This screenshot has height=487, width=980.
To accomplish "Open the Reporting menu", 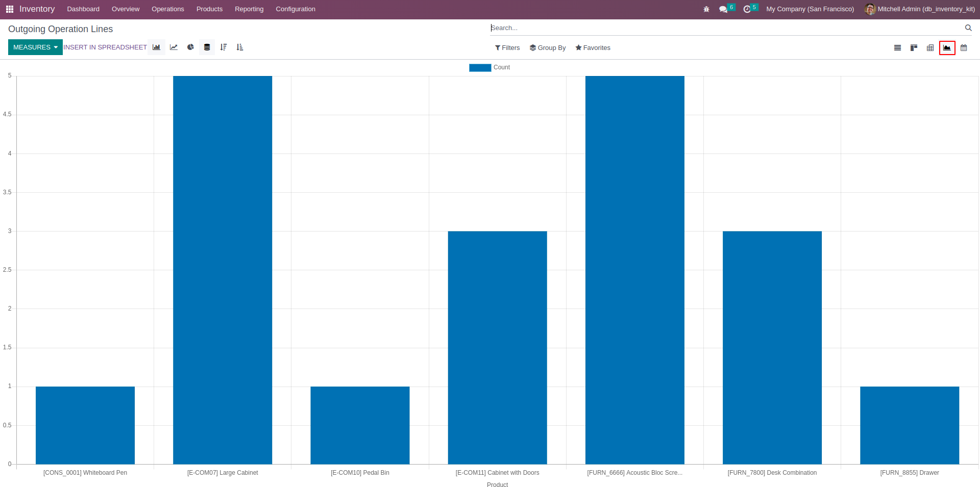I will pyautogui.click(x=249, y=9).
